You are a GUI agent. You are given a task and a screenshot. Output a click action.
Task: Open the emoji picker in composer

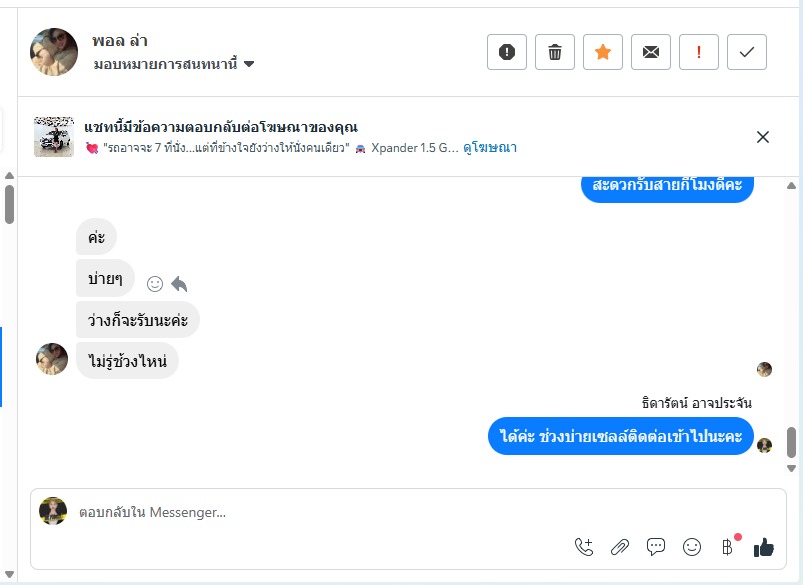pyautogui.click(x=692, y=547)
